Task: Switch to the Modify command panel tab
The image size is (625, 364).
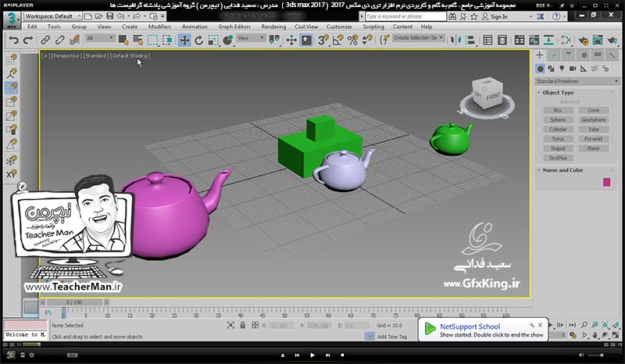Action: click(554, 55)
